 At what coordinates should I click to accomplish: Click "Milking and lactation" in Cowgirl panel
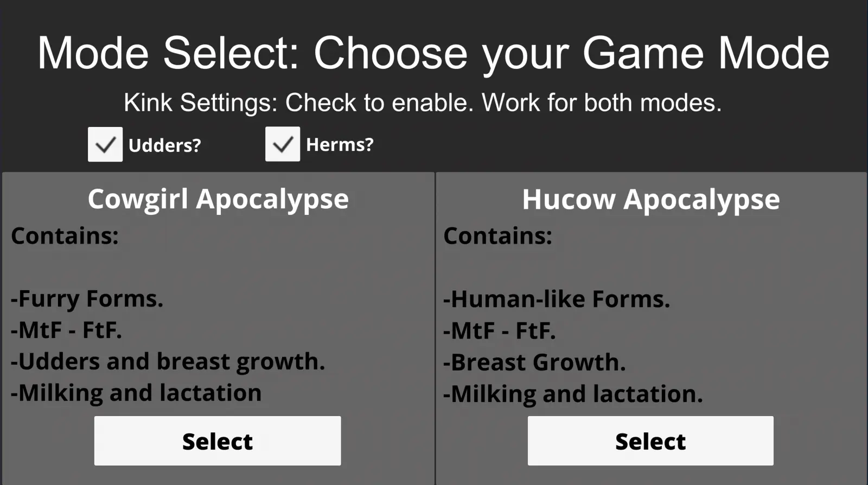(136, 393)
